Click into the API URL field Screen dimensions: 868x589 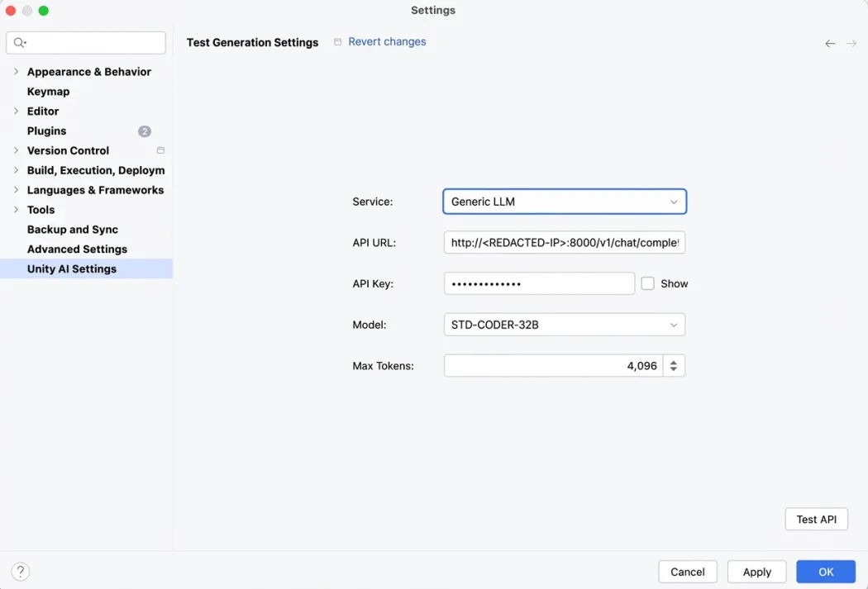pyautogui.click(x=565, y=243)
